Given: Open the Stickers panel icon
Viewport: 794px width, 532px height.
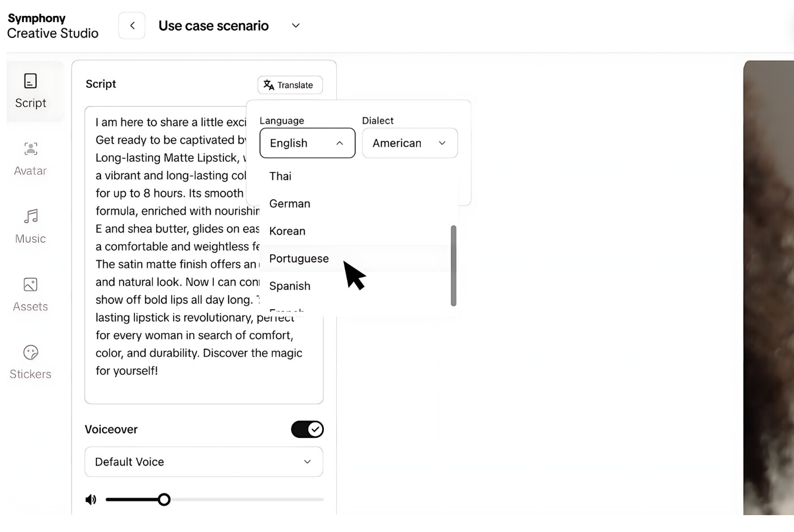Looking at the screenshot, I should click(31, 353).
